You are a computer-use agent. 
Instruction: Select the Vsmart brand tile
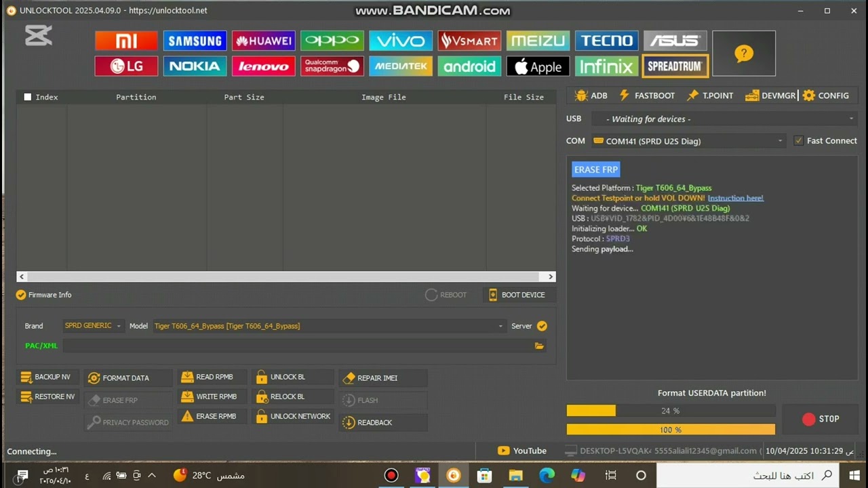pyautogui.click(x=469, y=41)
